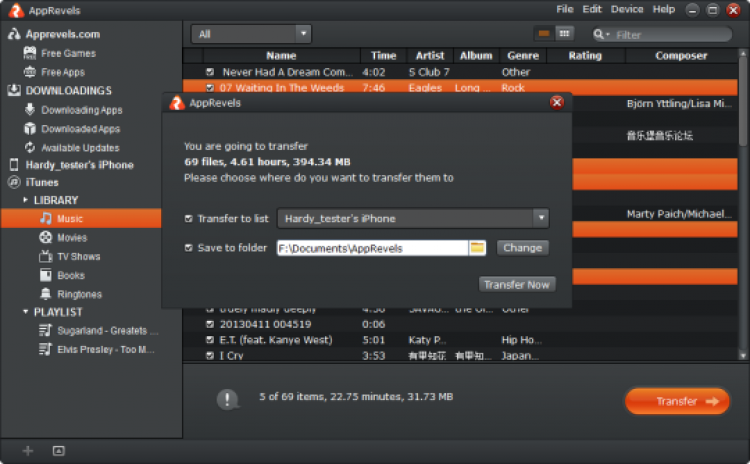Open the Elvis Presley - Too M... playlist icon
This screenshot has height=464, width=750.
coord(45,349)
